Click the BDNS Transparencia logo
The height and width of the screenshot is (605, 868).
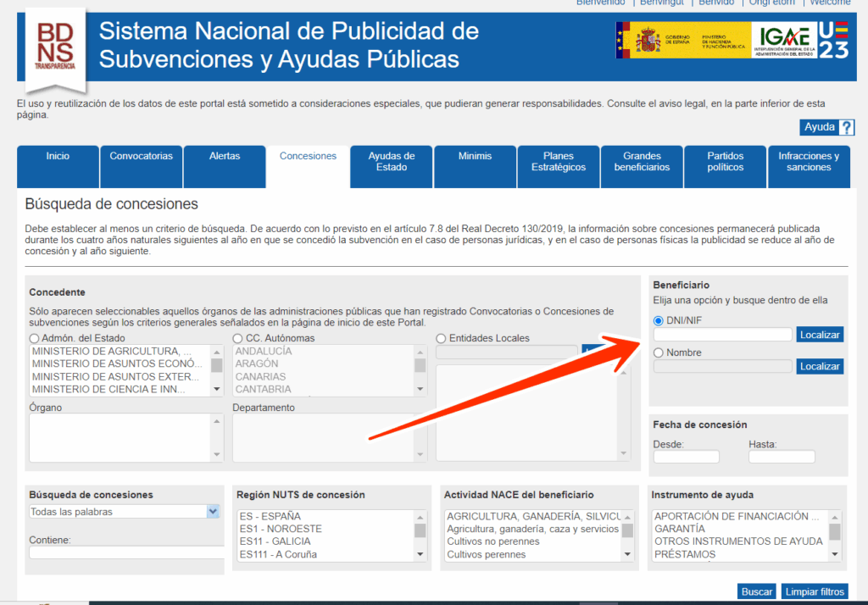click(x=55, y=50)
